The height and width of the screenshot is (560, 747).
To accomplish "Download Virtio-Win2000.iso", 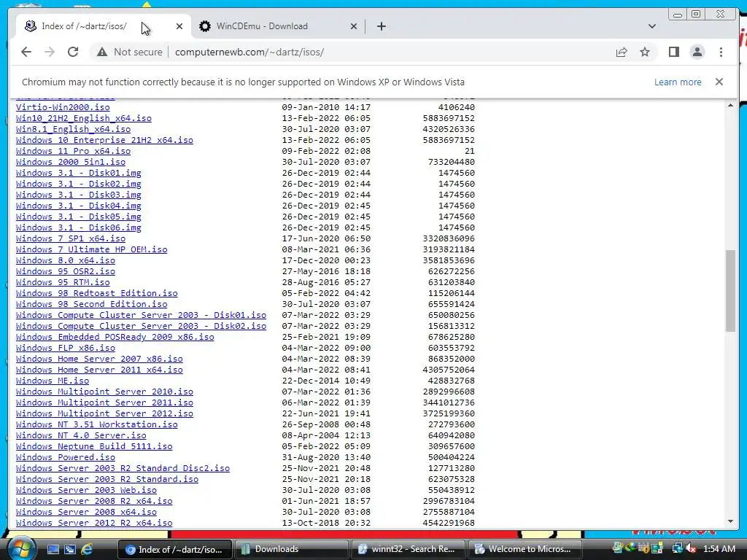I will (x=63, y=107).
